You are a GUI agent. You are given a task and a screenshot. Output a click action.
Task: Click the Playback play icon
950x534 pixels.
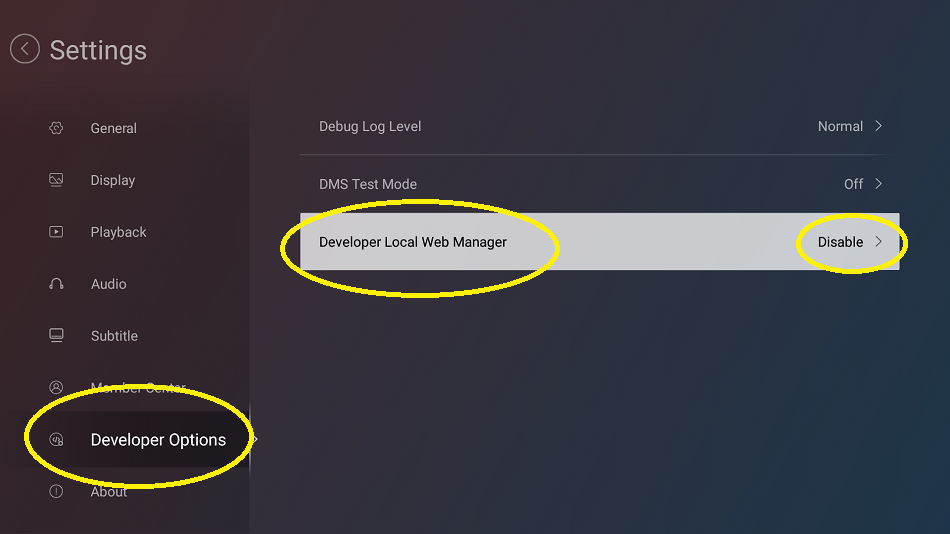pyautogui.click(x=56, y=232)
